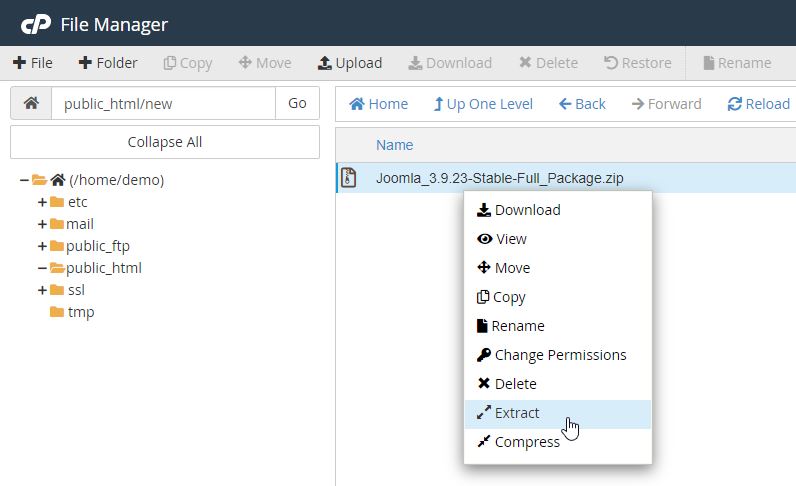This screenshot has width=796, height=486.
Task: Click the path input field
Action: [162, 103]
